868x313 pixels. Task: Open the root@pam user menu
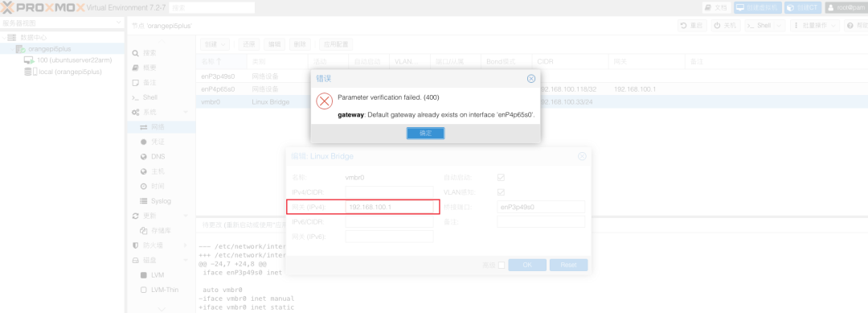tap(845, 8)
